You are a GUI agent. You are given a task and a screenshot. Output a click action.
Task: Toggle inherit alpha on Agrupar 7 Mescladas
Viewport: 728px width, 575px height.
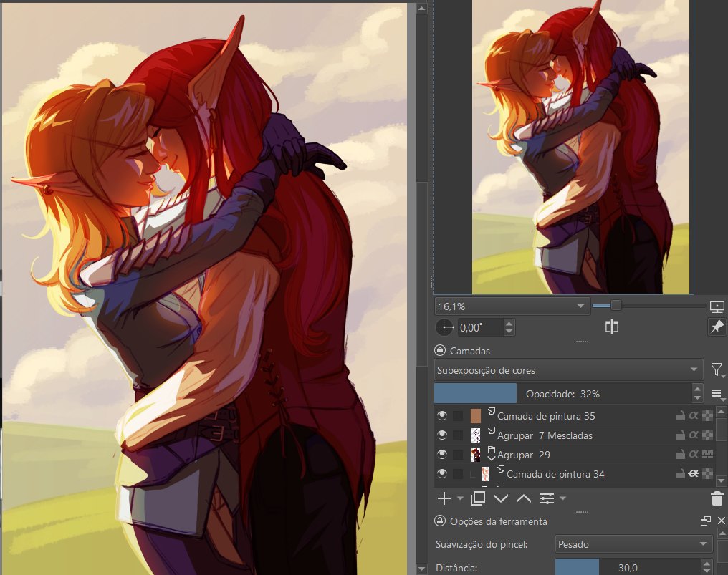click(x=694, y=435)
